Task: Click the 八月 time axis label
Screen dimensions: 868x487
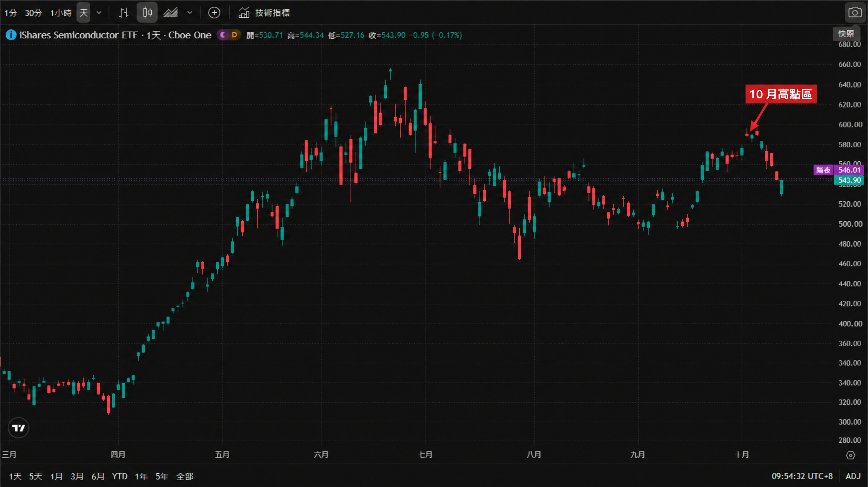Action: (534, 455)
